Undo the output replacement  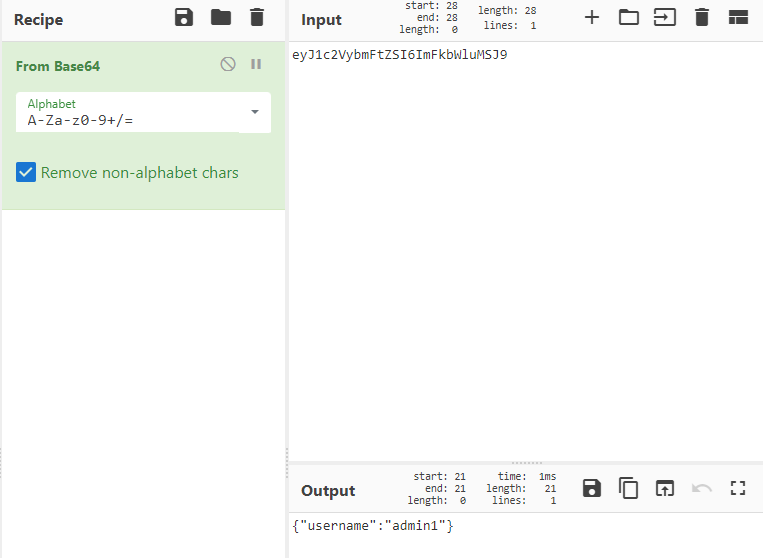[701, 488]
